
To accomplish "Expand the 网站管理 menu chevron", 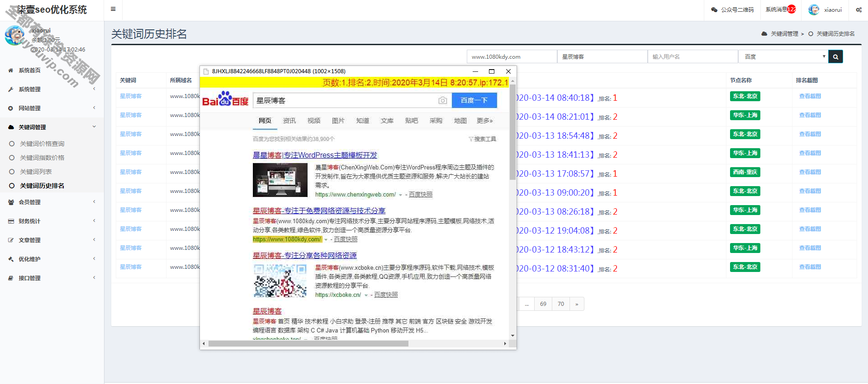I will [94, 108].
